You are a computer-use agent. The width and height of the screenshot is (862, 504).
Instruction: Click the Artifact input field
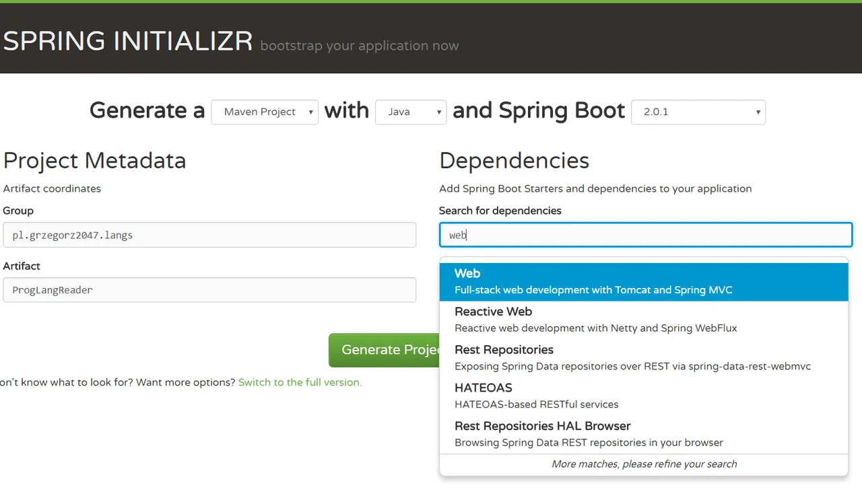[x=209, y=290]
